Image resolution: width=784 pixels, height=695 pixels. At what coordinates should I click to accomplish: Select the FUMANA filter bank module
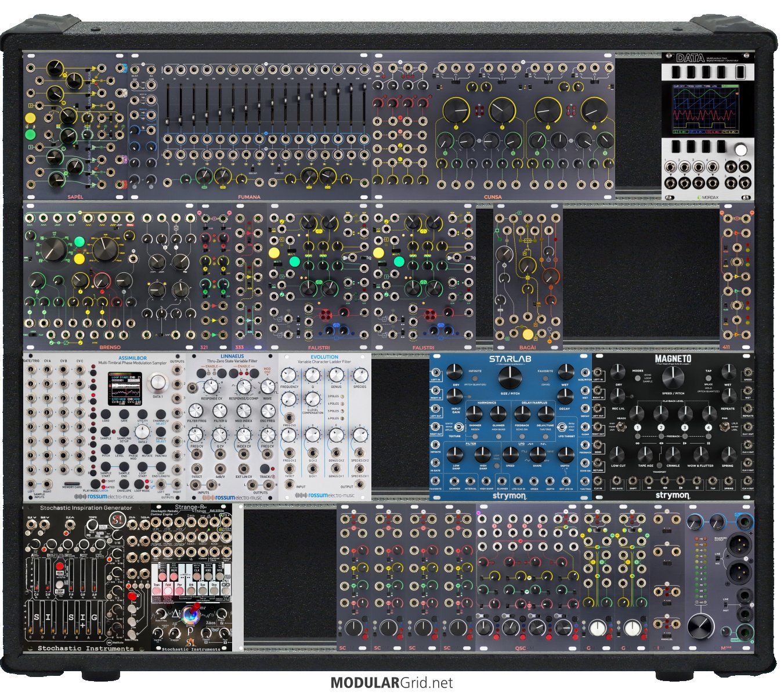tap(250, 127)
